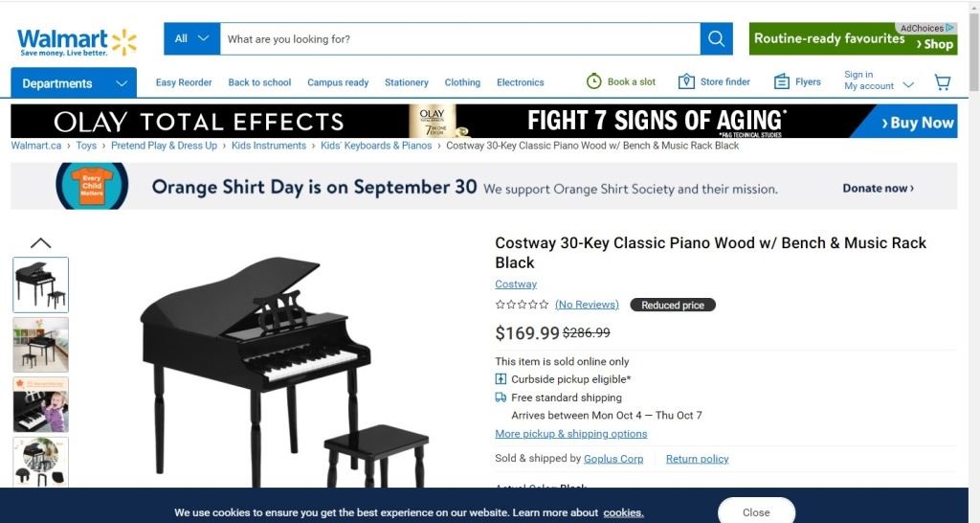This screenshot has height=523, width=980.
Task: Click the Walmart logo
Action: coord(77,42)
